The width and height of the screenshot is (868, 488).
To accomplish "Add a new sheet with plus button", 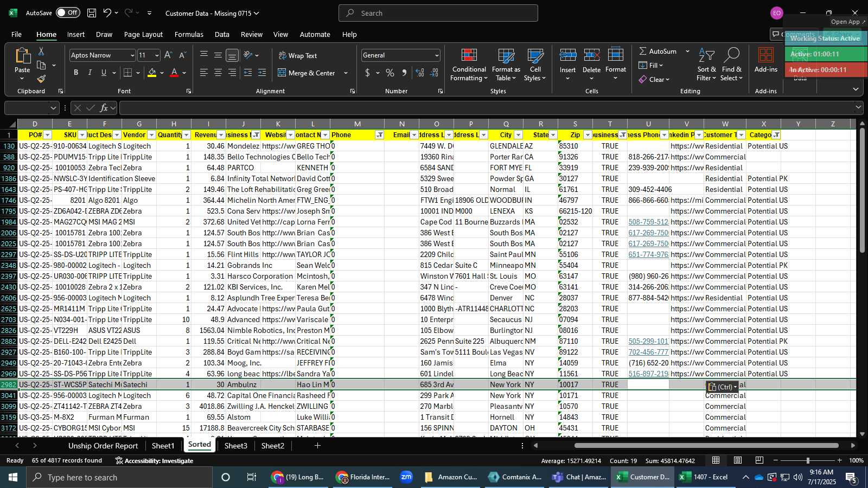I will pos(317,446).
